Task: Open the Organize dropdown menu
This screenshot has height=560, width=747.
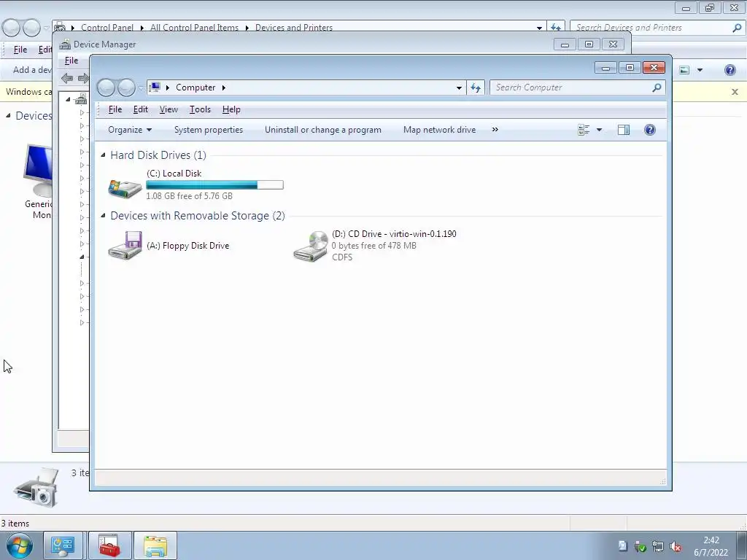Action: 130,130
